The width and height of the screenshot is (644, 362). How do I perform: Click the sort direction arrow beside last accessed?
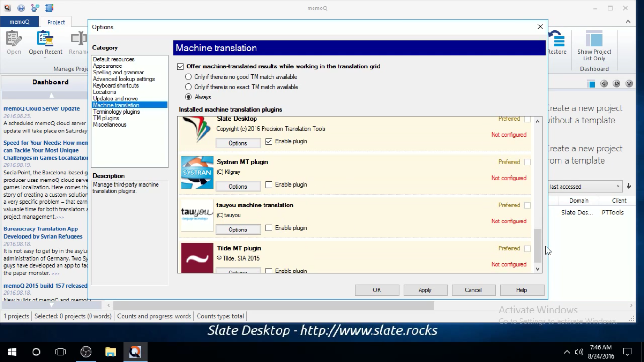coord(629,186)
